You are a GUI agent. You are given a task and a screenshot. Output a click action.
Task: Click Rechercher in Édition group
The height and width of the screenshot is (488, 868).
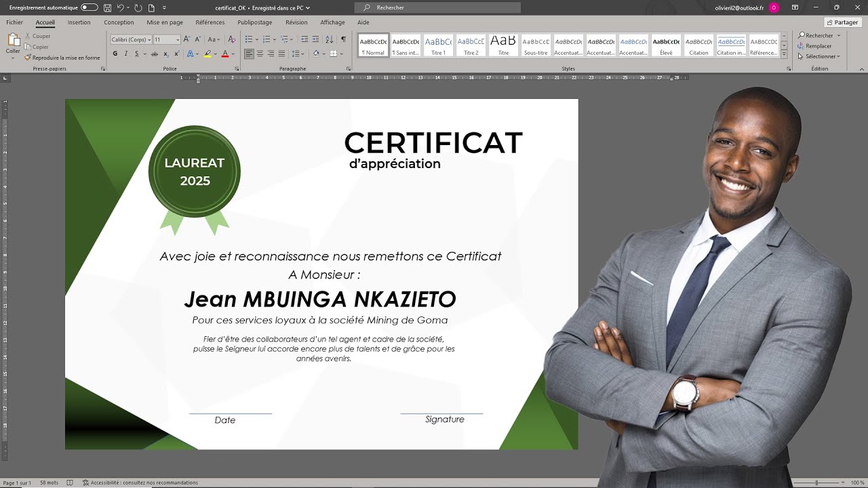816,35
